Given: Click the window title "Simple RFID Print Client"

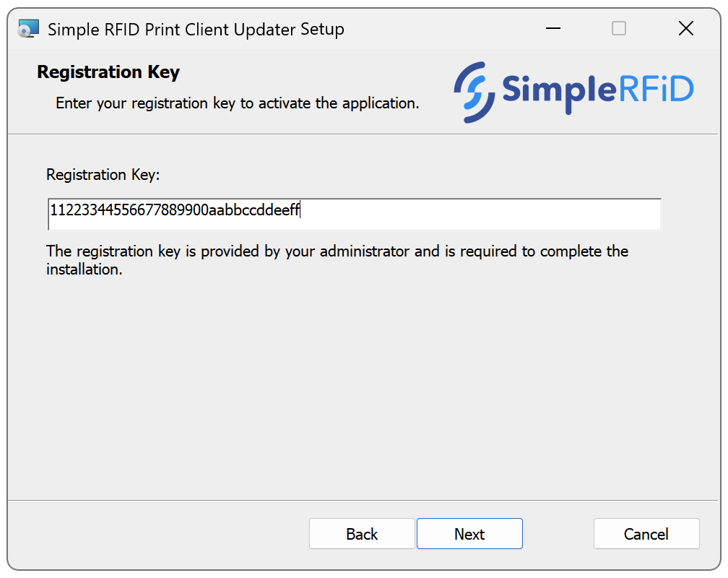Looking at the screenshot, I should pos(195,30).
